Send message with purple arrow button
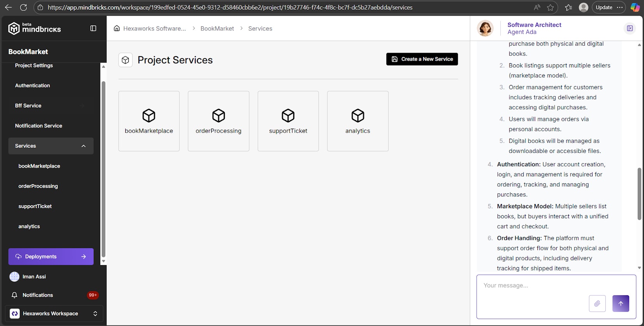Viewport: 644px width, 326px height. [x=621, y=303]
